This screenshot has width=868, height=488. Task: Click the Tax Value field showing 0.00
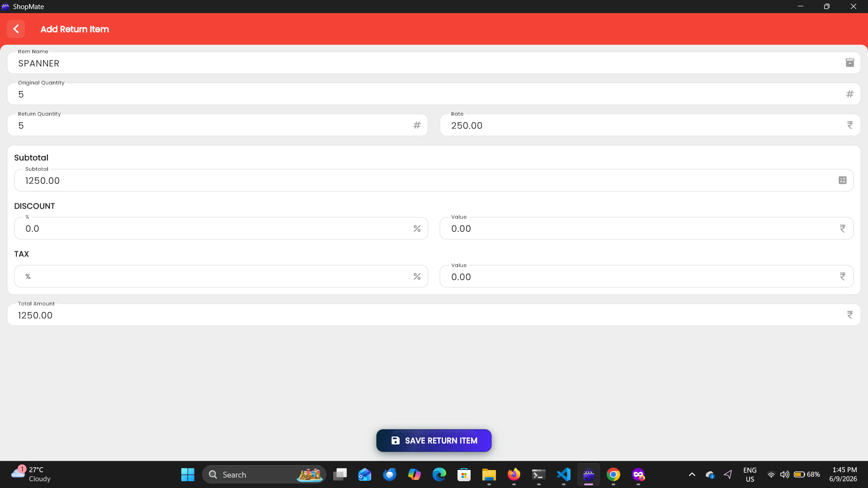click(x=646, y=277)
